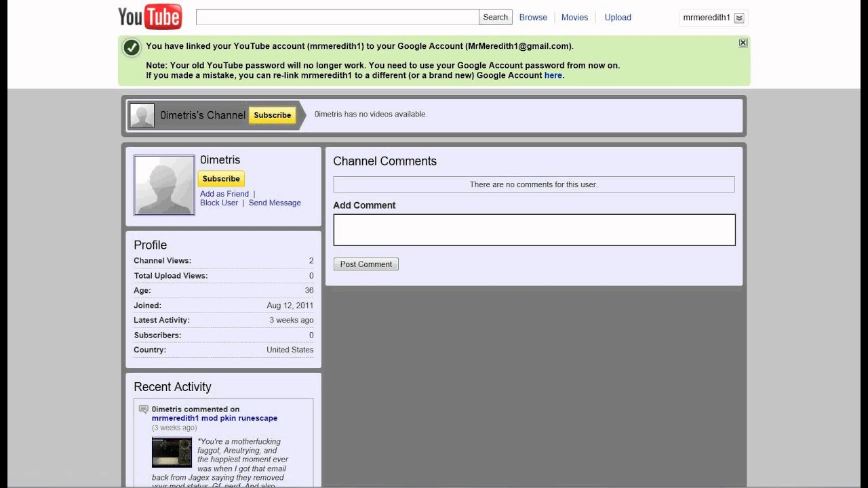Submit with the Post Comment button
This screenshot has width=868, height=488.
click(366, 264)
